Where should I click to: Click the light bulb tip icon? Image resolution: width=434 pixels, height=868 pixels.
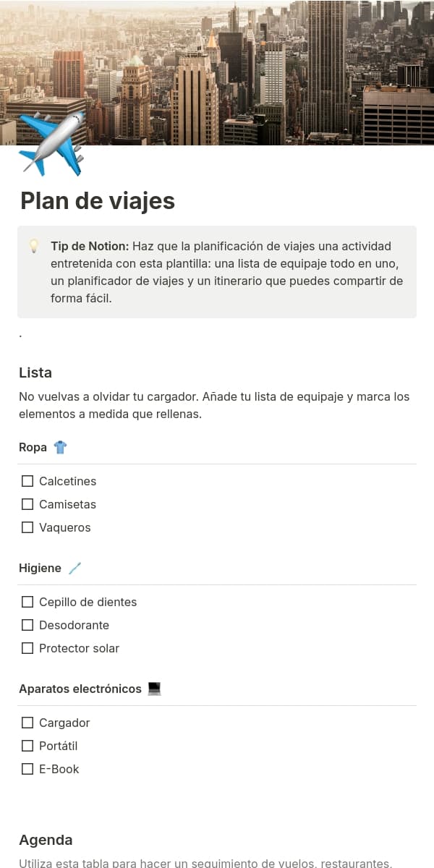click(x=33, y=247)
